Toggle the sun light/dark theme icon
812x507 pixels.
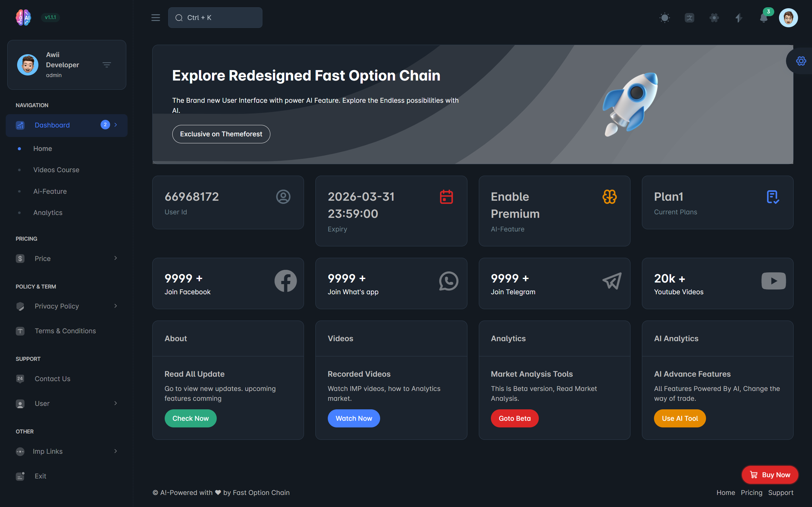pos(664,18)
